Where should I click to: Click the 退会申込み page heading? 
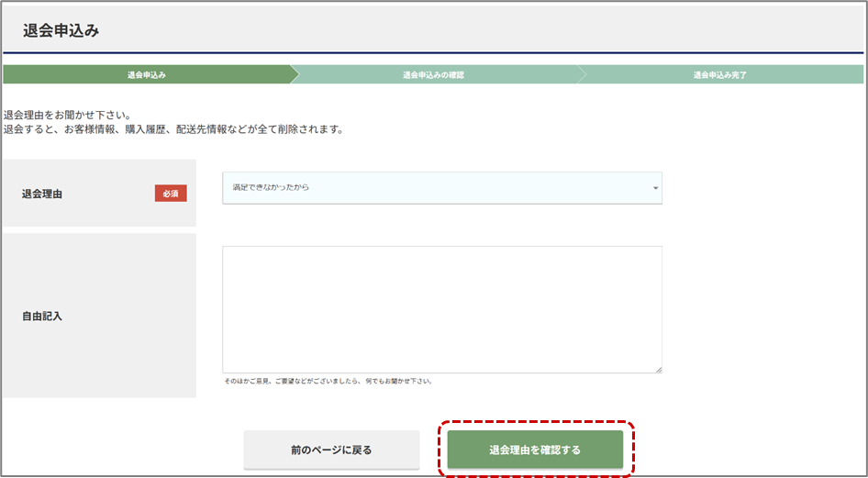tap(61, 30)
